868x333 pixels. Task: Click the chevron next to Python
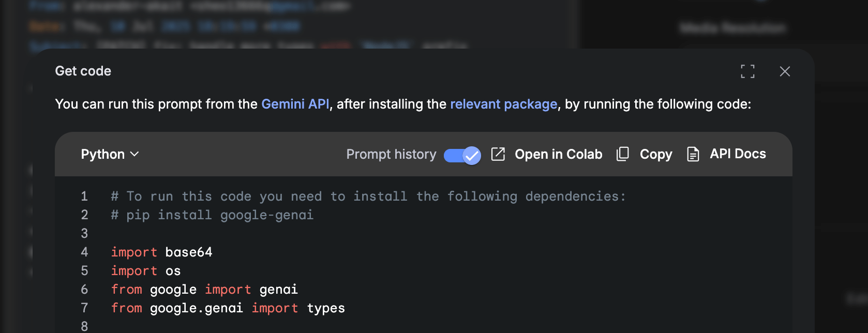(134, 154)
